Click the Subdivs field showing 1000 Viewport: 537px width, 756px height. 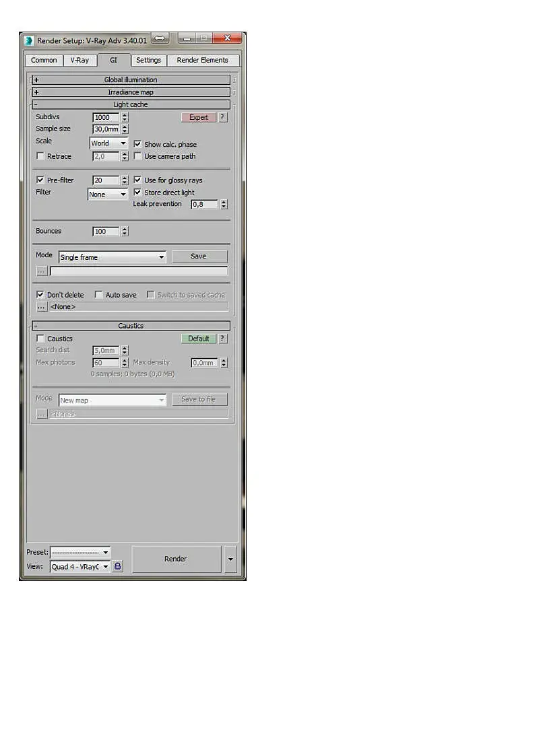tap(106, 117)
